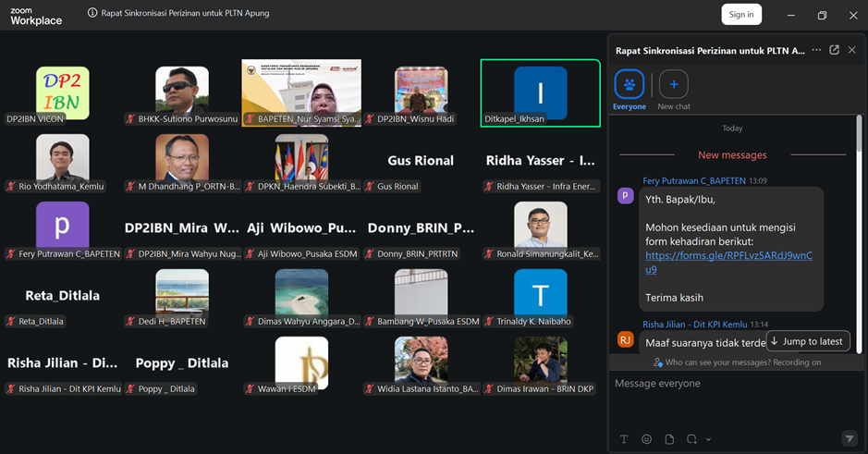Select Ronald Simanungkalit's video tile
The image size is (868, 454).
[540, 228]
